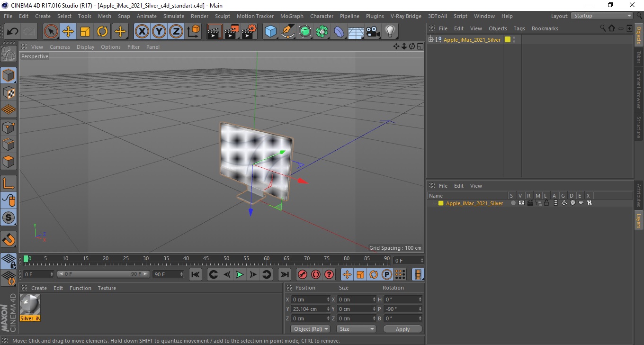Enable Axis mode tool
This screenshot has height=345, width=644.
click(x=9, y=183)
